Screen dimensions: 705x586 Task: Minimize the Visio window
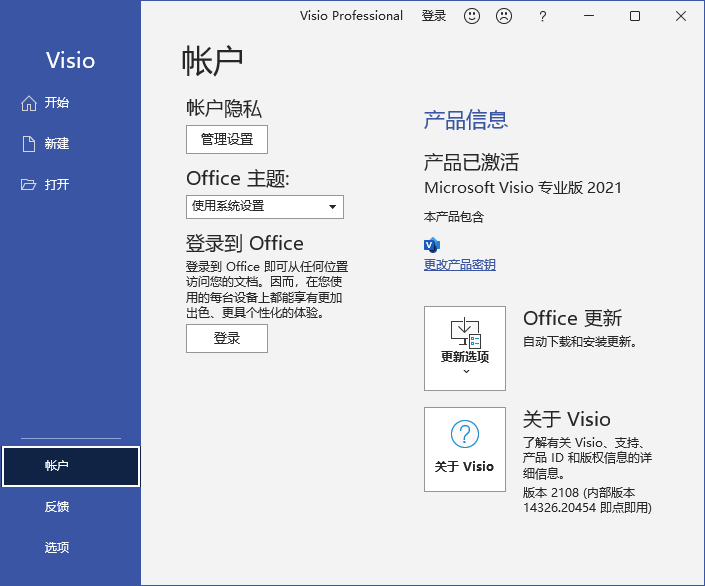point(589,16)
